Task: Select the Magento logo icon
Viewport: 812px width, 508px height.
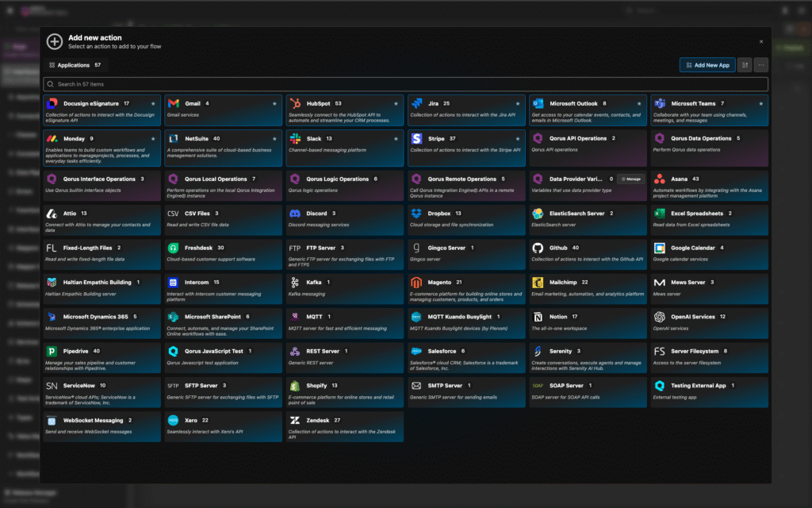Action: 417,283
